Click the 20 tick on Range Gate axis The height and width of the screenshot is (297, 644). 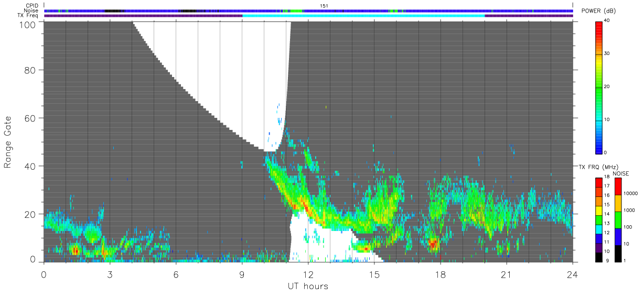coord(30,214)
